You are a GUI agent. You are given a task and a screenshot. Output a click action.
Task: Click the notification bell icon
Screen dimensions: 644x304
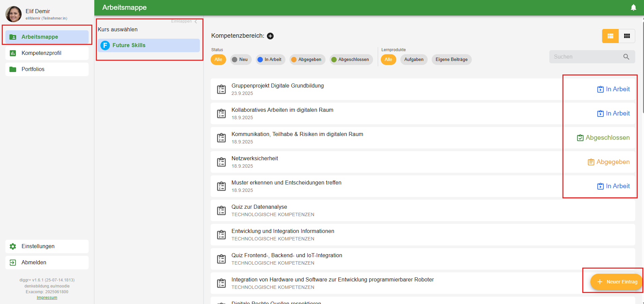633,7
